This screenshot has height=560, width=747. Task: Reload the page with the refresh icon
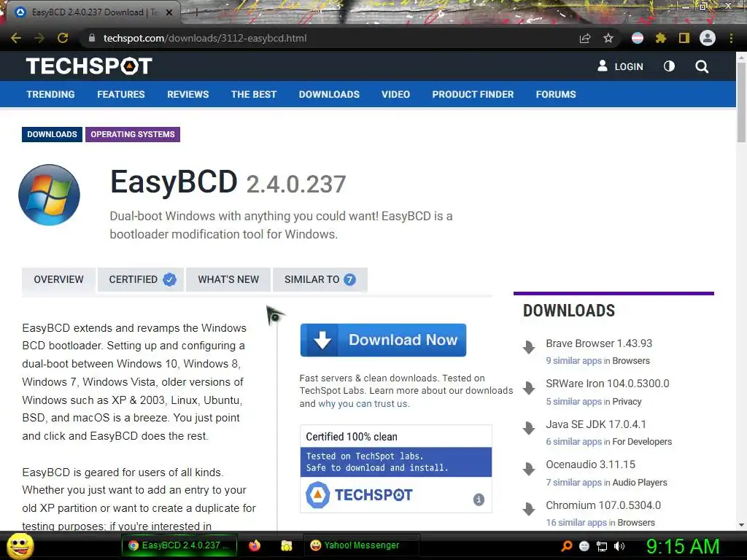click(x=63, y=38)
